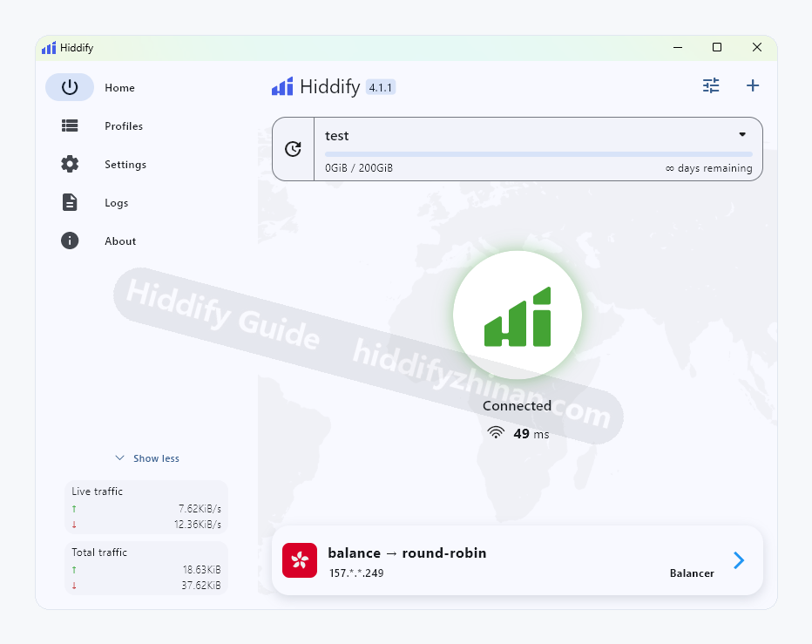Viewport: 812px width, 644px height.
Task: Select the Profiles menu label
Action: point(124,125)
